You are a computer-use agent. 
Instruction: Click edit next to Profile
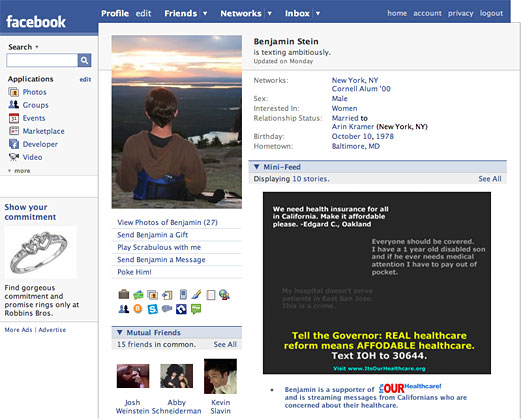pyautogui.click(x=143, y=13)
